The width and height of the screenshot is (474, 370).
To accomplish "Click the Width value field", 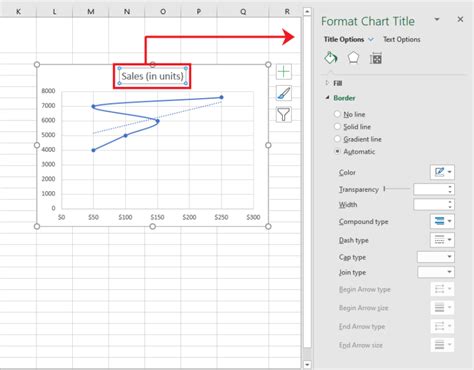I will (x=430, y=204).
